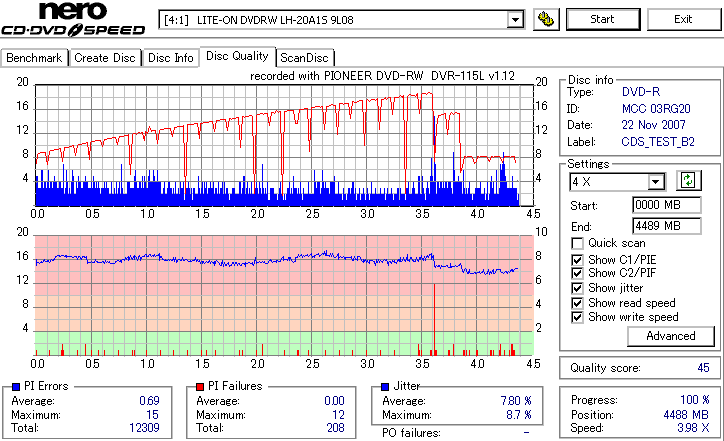Click the blue PI Errors legend square
Viewport: 724px width, 441px height.
tap(16, 387)
